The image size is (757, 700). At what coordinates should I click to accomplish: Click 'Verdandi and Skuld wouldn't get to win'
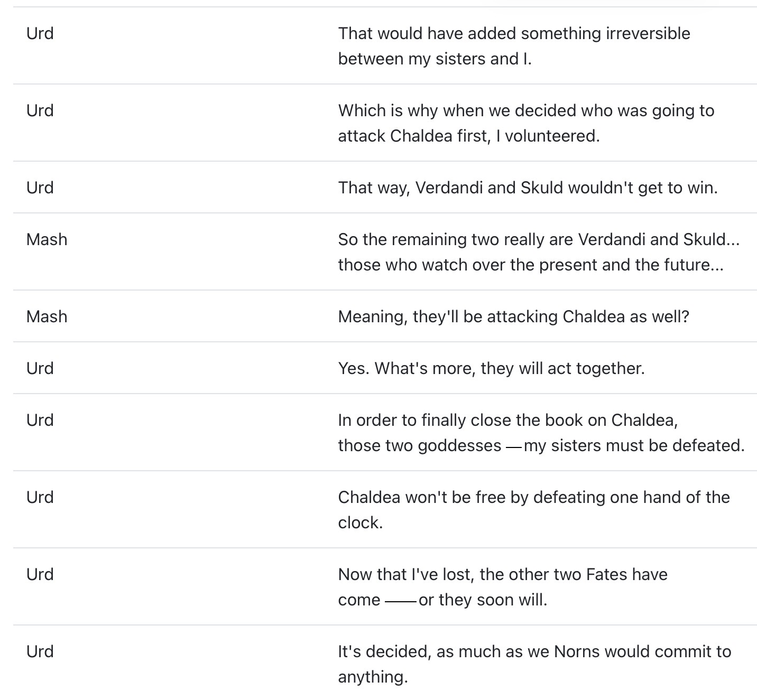pyautogui.click(x=528, y=188)
